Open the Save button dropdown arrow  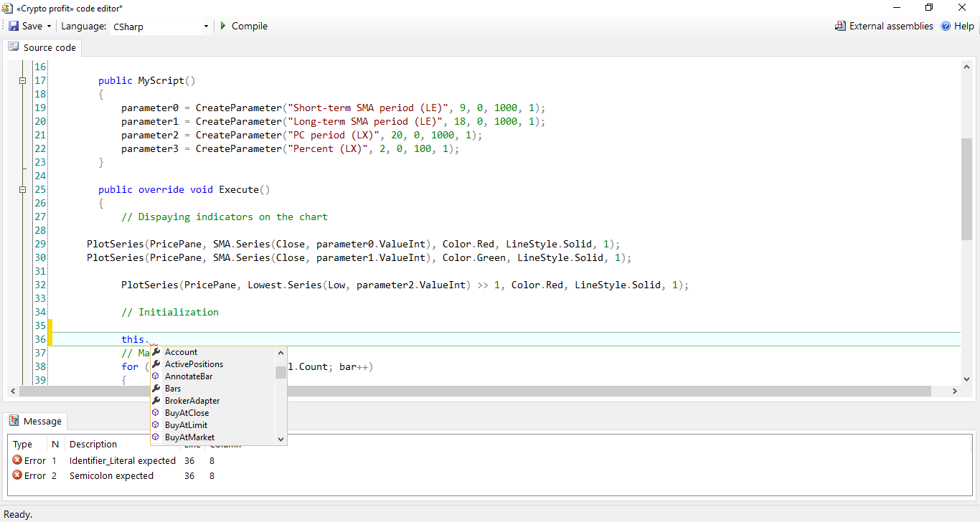49,27
